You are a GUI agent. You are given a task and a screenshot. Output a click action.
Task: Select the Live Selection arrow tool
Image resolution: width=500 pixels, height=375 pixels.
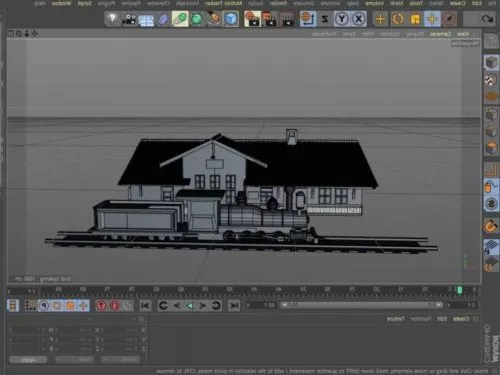(449, 19)
